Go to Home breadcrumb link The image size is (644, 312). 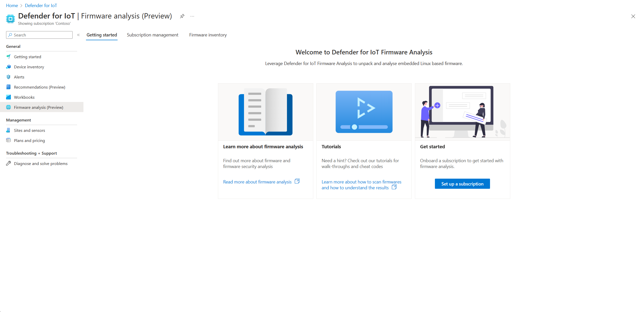pyautogui.click(x=12, y=5)
